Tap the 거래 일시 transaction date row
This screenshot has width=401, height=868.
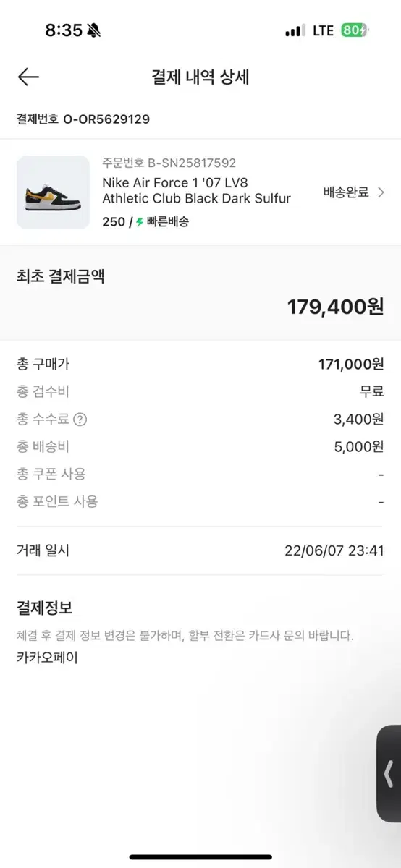click(x=200, y=550)
